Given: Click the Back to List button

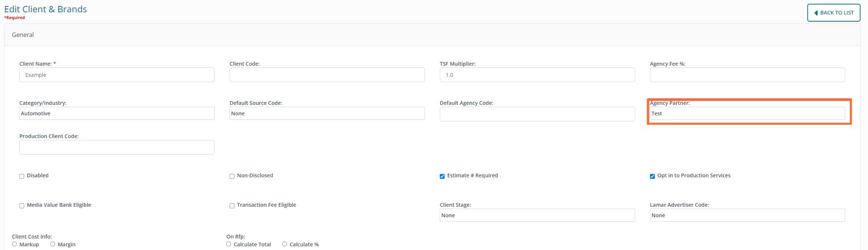Looking at the screenshot, I should (x=833, y=13).
